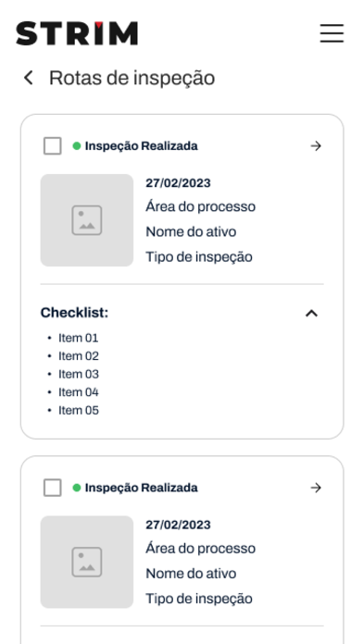
Task: Click image placeholder icon in second card
Action: [x=87, y=562]
